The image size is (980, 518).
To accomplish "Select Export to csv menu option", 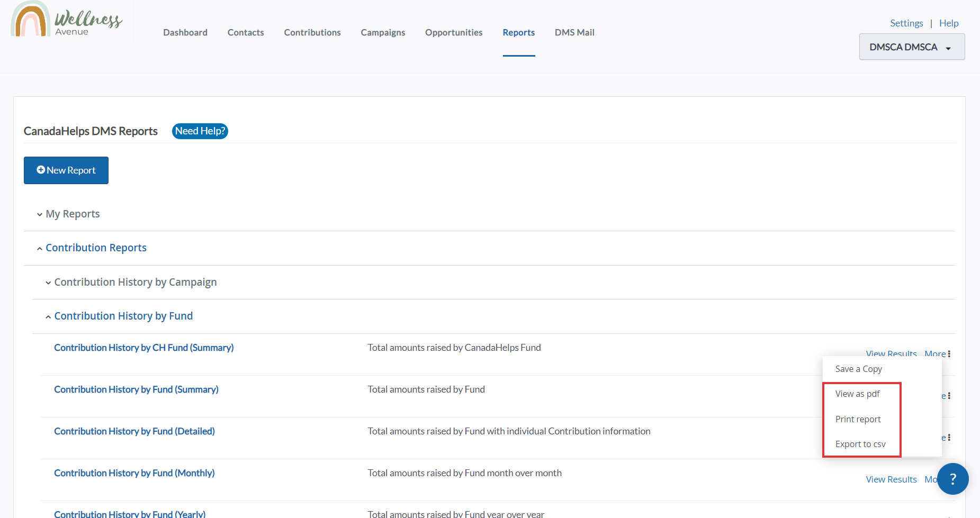I will (860, 444).
